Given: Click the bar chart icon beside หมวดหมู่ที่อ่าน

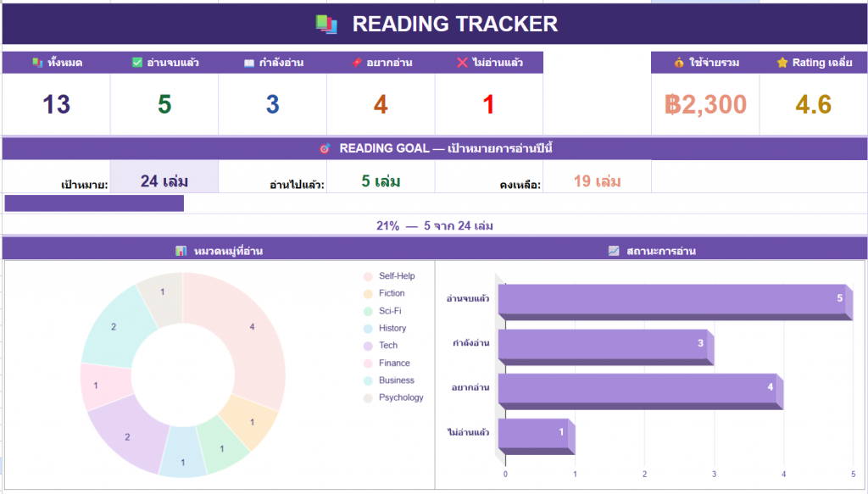Looking at the screenshot, I should point(181,251).
